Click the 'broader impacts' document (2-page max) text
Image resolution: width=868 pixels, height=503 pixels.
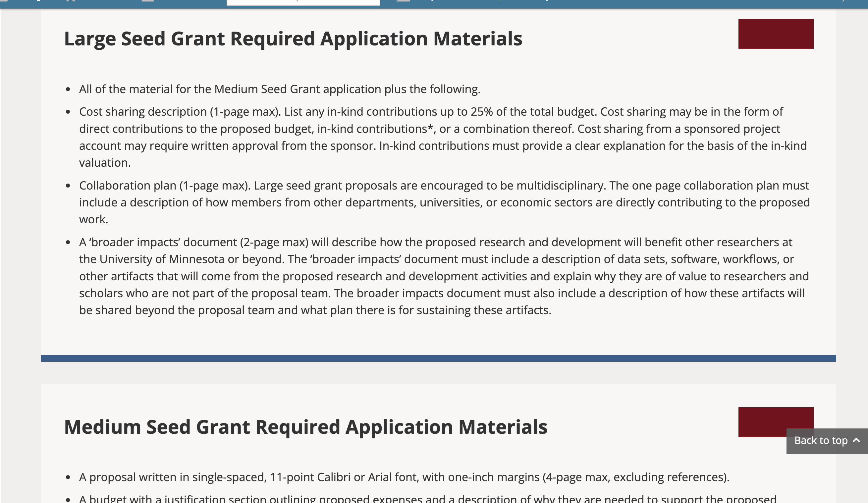(x=198, y=242)
